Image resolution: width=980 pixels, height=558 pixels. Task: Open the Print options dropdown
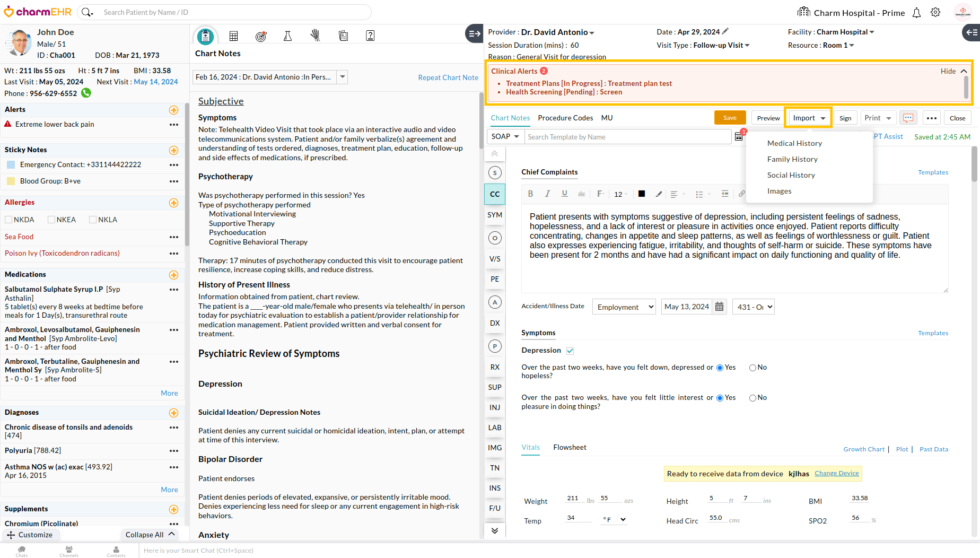click(x=878, y=118)
